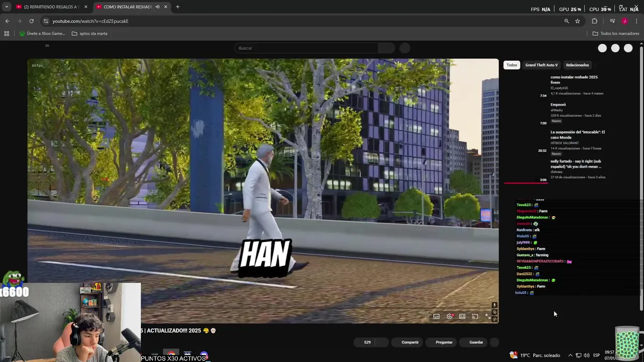This screenshot has height=362, width=644.
Task: Mute the COMO INSTALAR RESHADE tab
Action: (157, 7)
